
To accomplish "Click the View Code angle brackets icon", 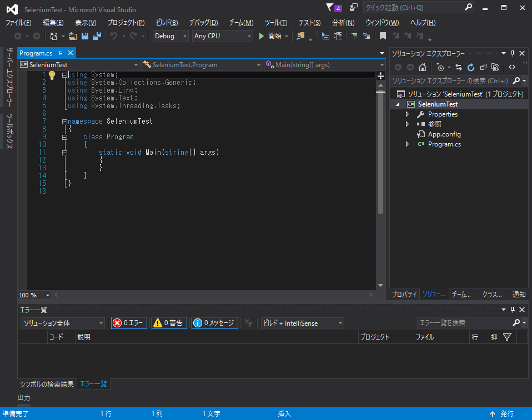I will point(512,67).
